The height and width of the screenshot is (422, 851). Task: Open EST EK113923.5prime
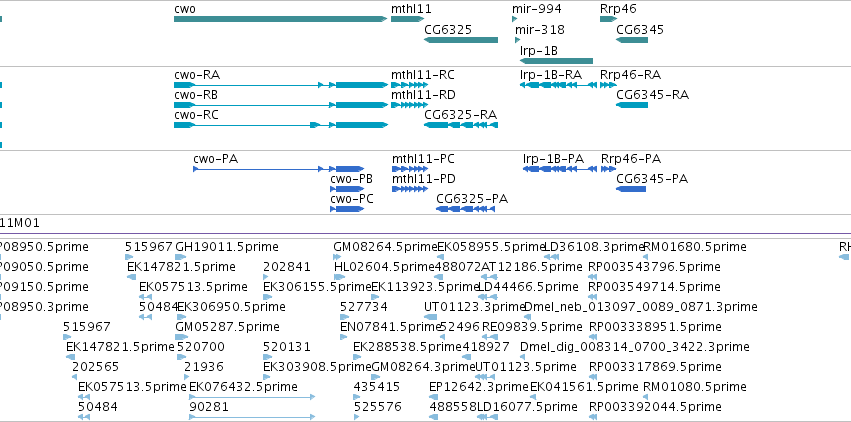[x=375, y=297]
